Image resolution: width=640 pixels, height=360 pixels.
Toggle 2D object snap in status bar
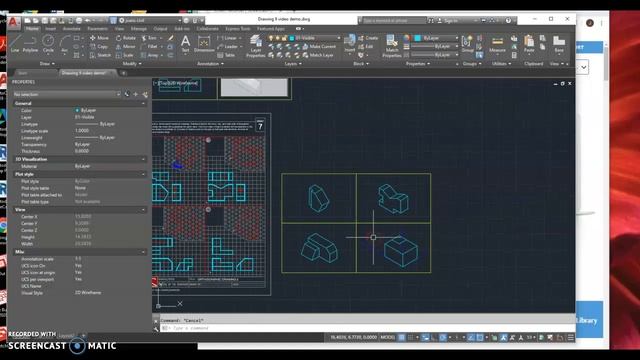click(x=480, y=338)
